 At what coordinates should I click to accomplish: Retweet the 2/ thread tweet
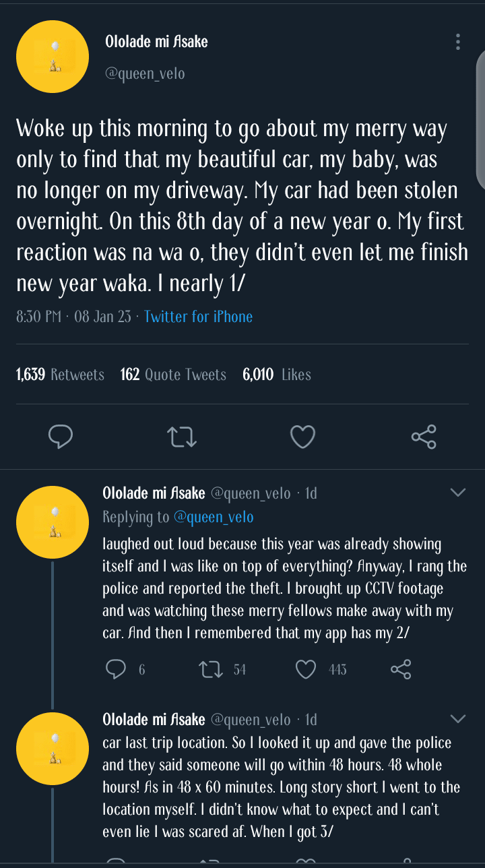[x=210, y=669]
